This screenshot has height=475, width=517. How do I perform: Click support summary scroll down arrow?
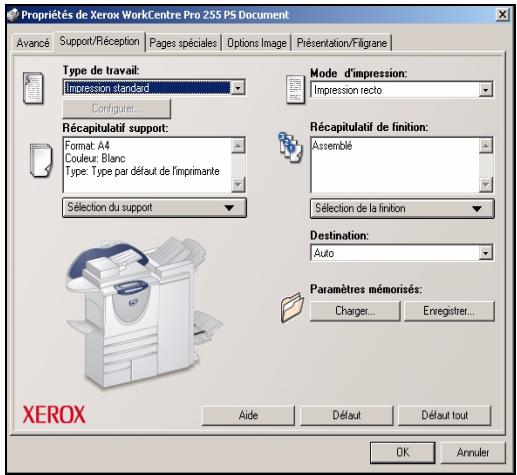click(238, 184)
